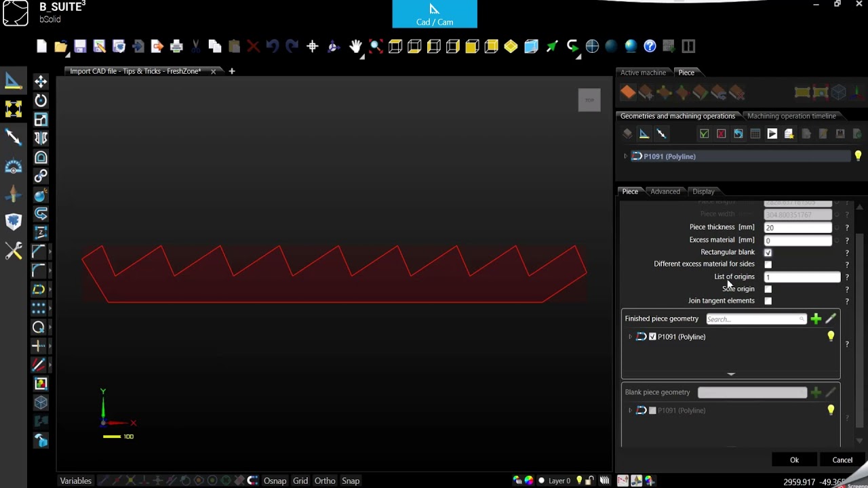Image resolution: width=868 pixels, height=488 pixels.
Task: Toggle the Side origin checkbox
Action: [768, 289]
